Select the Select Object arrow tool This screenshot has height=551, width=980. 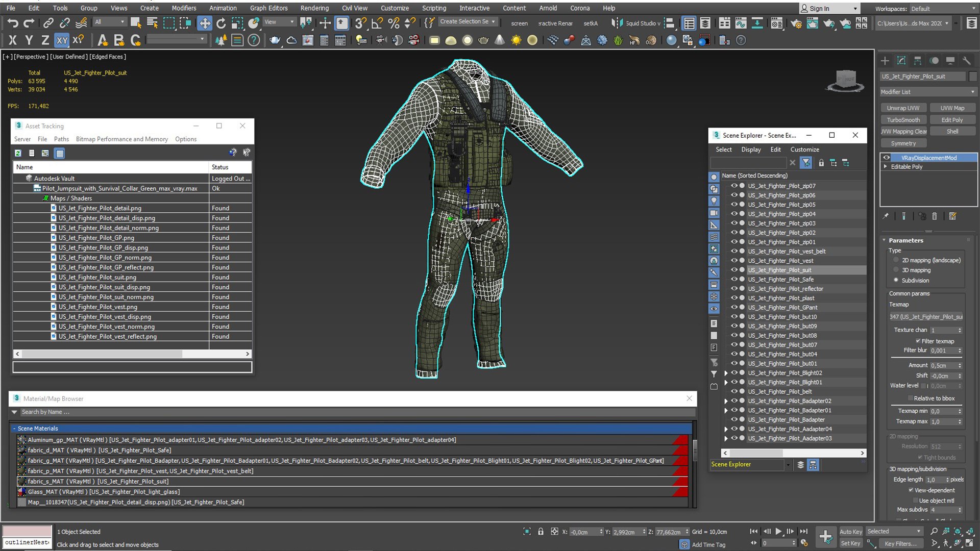136,23
